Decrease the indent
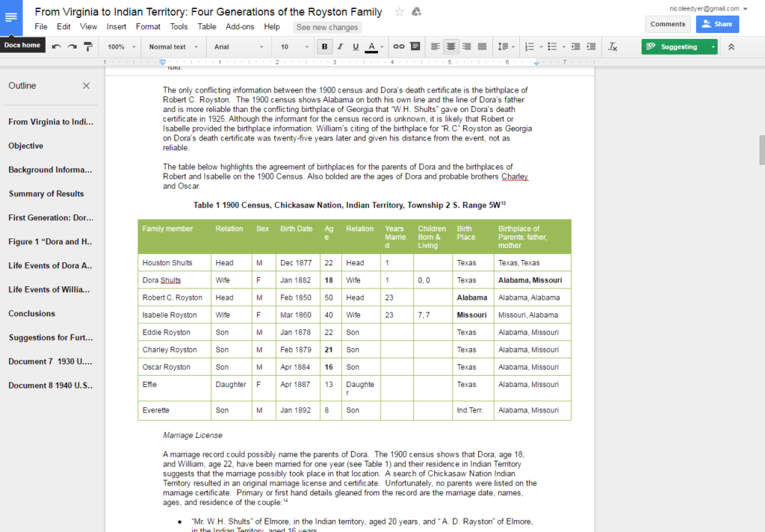Viewport: 765px width, 532px height. (576, 47)
